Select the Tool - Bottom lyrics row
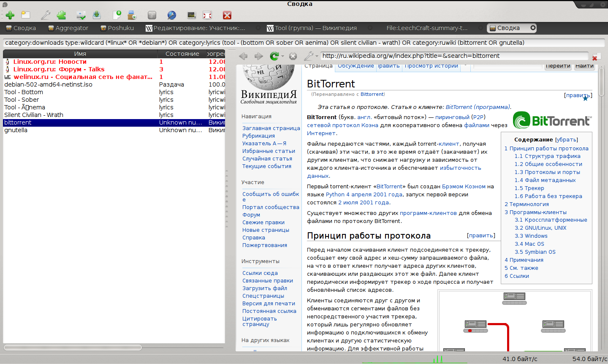Screen dimensions: 608x364 (x=114, y=92)
